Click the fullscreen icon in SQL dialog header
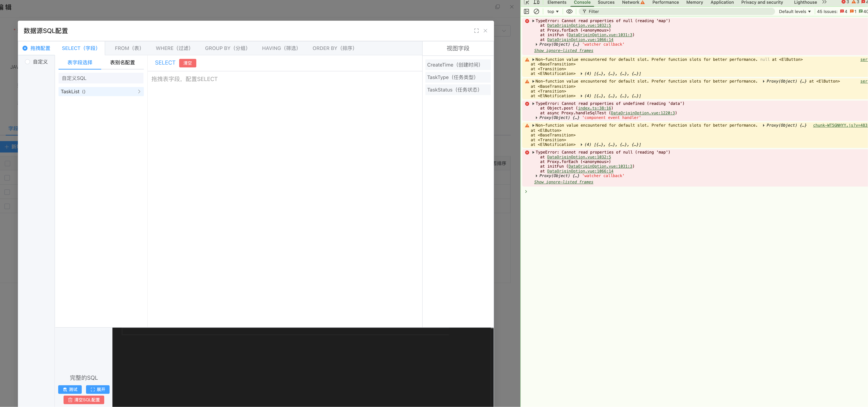The width and height of the screenshot is (868, 407). coord(476,31)
